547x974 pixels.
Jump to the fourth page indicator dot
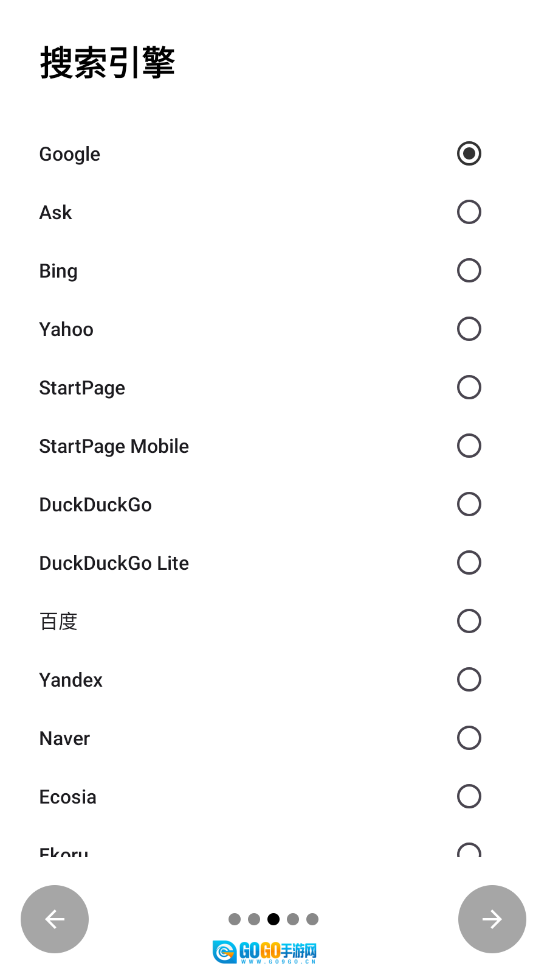(x=293, y=919)
